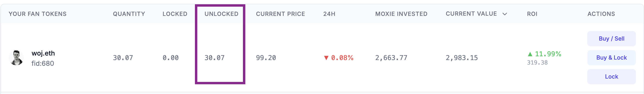The height and width of the screenshot is (94, 644).
Task: Click the woj.eth profile avatar
Action: (x=16, y=58)
